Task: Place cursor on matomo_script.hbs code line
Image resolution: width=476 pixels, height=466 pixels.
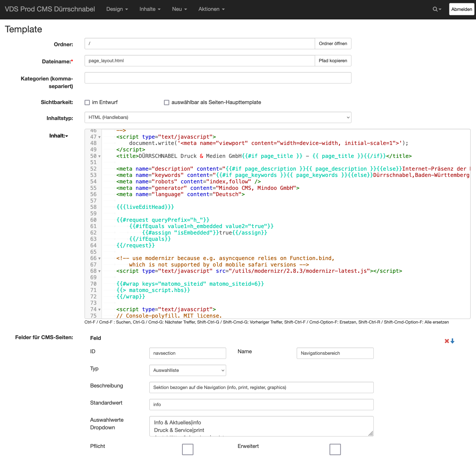Action: 153,290
